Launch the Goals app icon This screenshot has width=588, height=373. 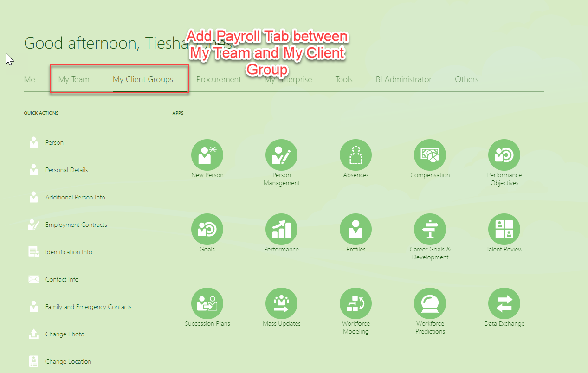click(207, 229)
